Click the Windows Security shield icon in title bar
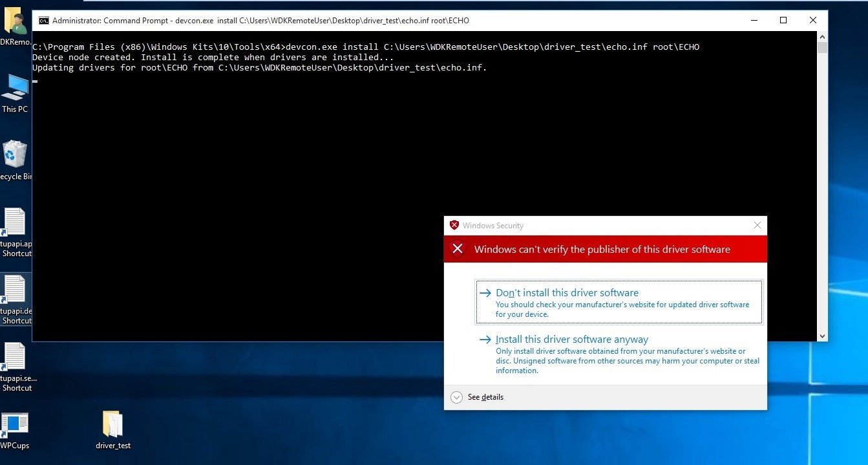This screenshot has width=868, height=465. (x=454, y=226)
